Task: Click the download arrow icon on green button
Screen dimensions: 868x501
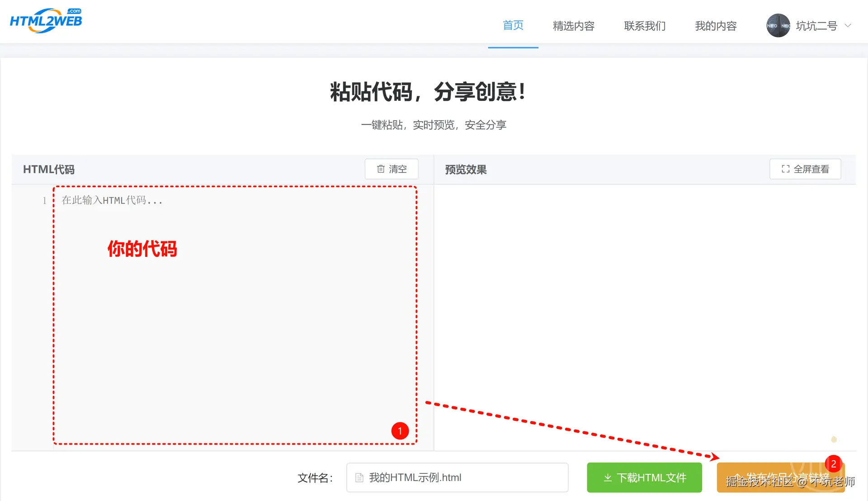Action: click(x=608, y=478)
